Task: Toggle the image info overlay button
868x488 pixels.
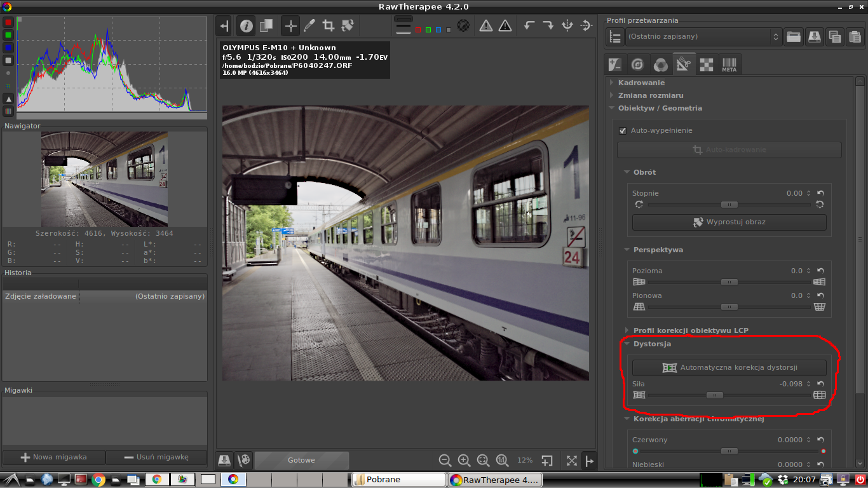Action: click(x=246, y=26)
